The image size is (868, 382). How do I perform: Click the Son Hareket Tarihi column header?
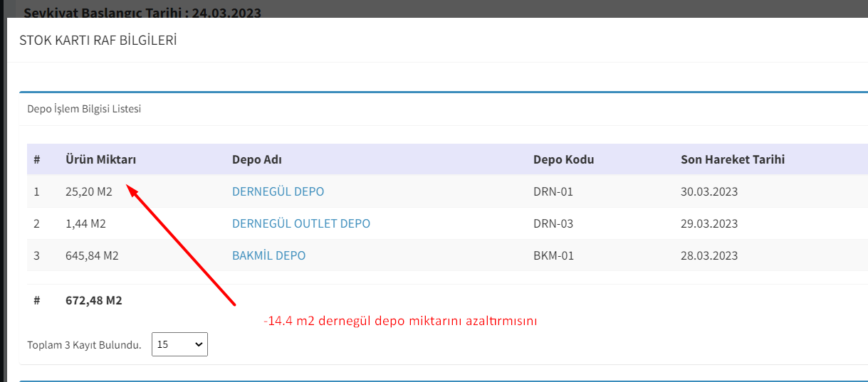(x=732, y=159)
